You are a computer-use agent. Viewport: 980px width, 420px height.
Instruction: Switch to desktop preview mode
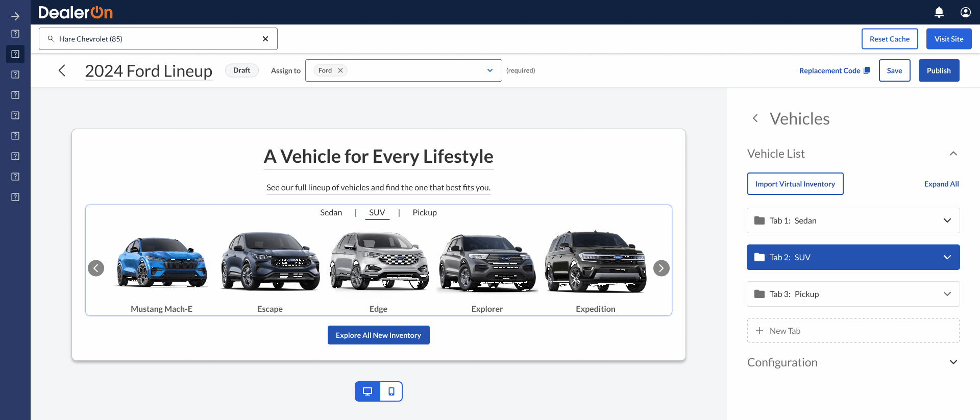click(x=367, y=391)
